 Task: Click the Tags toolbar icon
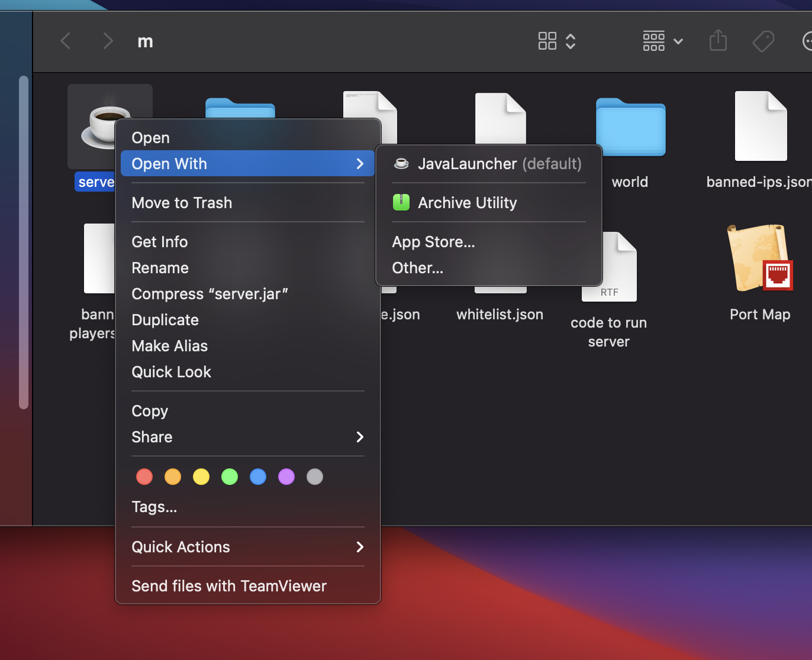(x=763, y=41)
